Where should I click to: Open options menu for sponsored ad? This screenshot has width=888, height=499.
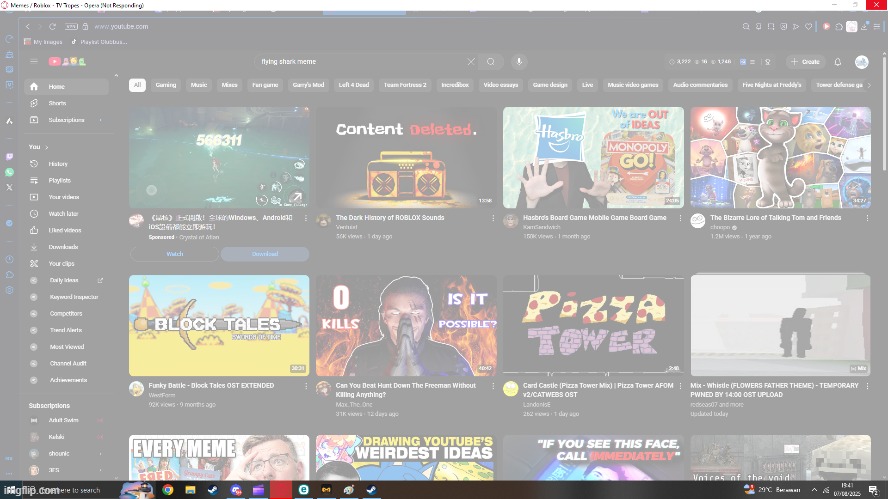coord(306,218)
